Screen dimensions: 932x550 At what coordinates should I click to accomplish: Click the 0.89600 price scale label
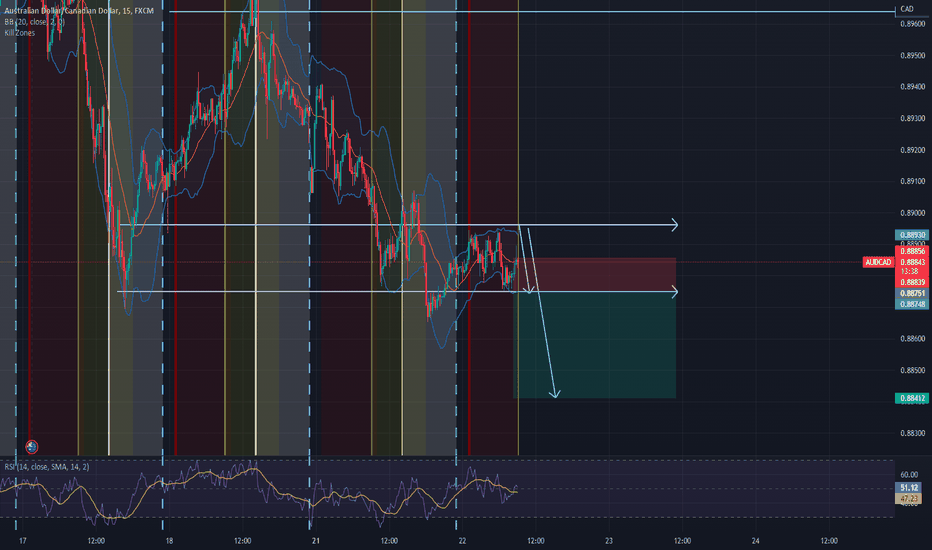[x=912, y=24]
